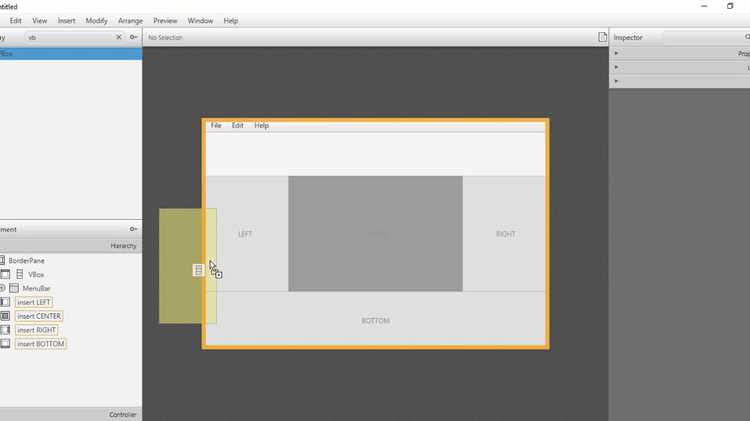The height and width of the screenshot is (421, 750).
Task: Click the BorderPane icon in hierarchy
Action: pyautogui.click(x=2, y=260)
